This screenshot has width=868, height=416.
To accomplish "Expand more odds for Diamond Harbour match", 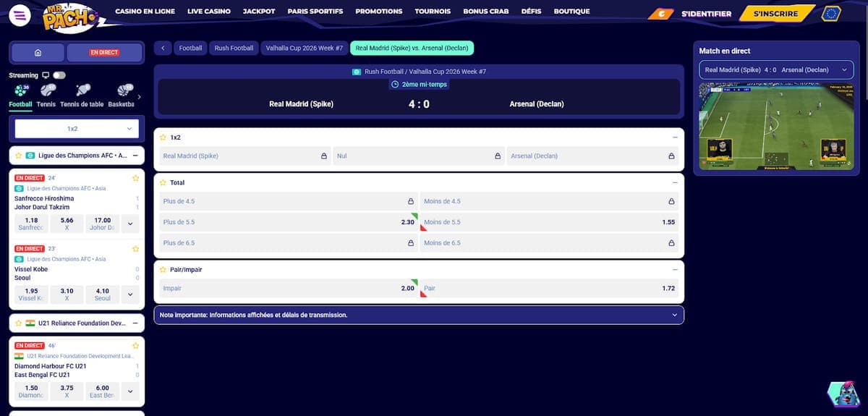I will 130,391.
